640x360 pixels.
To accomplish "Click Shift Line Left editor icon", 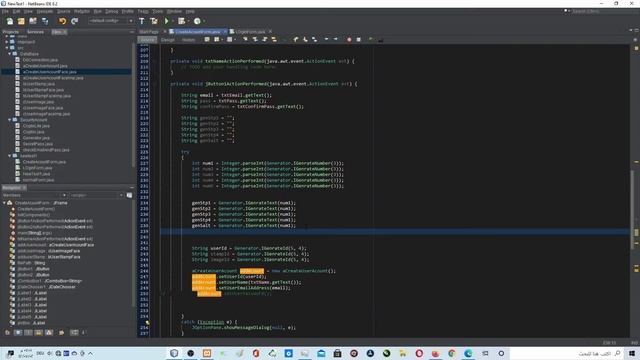I will (327, 40).
